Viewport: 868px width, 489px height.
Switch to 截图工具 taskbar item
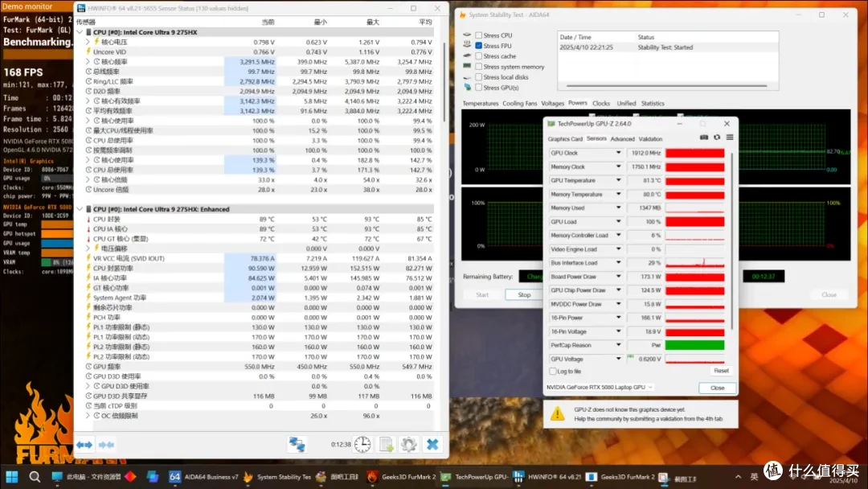coord(678,478)
